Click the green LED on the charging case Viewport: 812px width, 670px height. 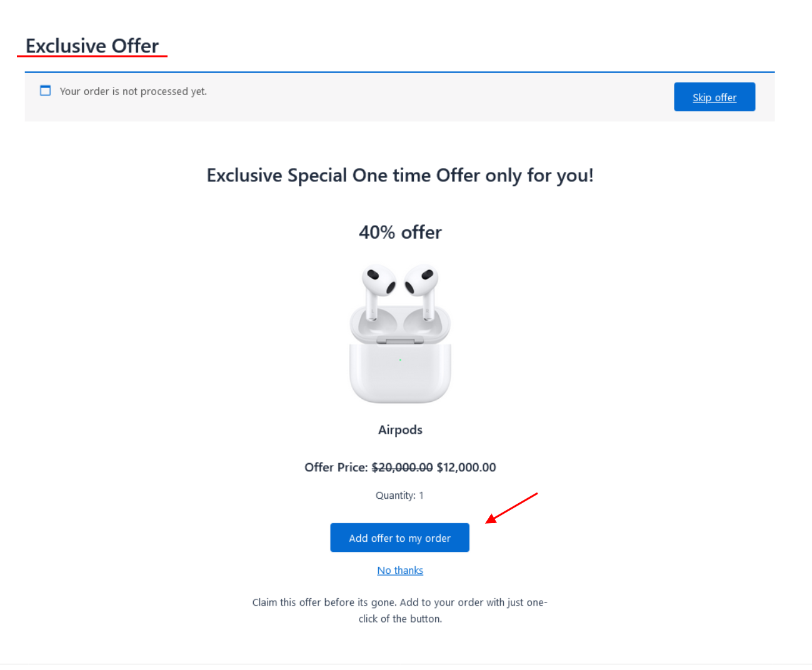(400, 360)
